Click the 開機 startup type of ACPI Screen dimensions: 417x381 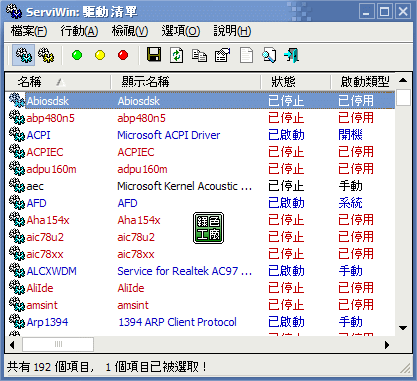(350, 135)
